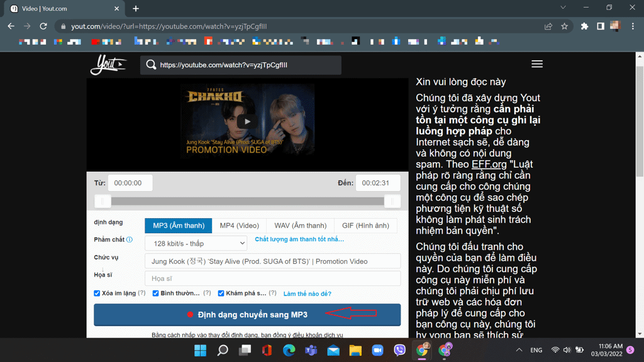This screenshot has height=362, width=644.
Task: Toggle the Xóa im lặng checkbox
Action: pos(97,293)
